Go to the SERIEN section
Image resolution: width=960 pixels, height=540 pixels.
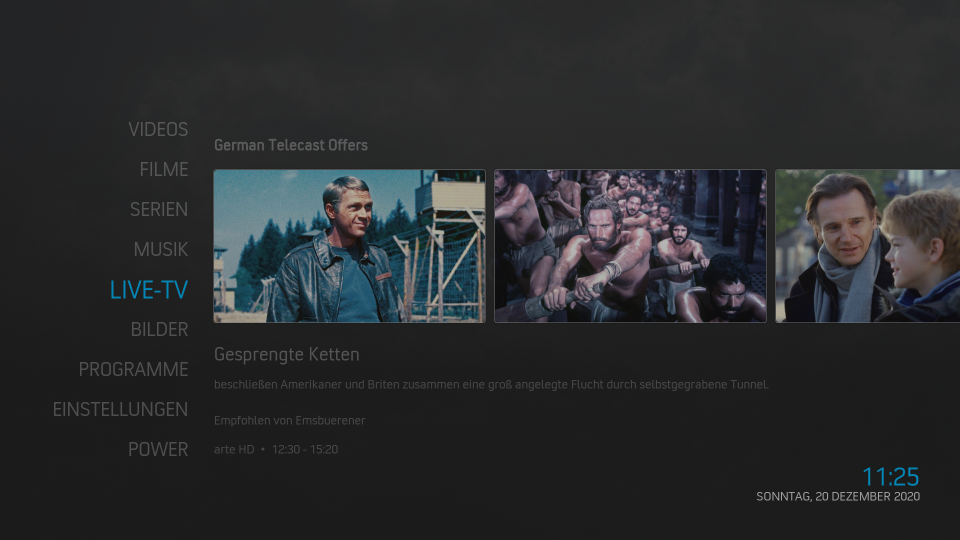159,209
